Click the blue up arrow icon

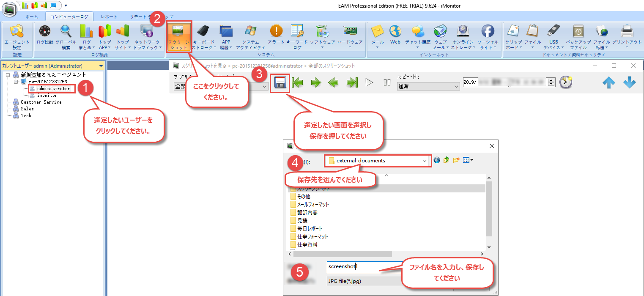pos(608,83)
